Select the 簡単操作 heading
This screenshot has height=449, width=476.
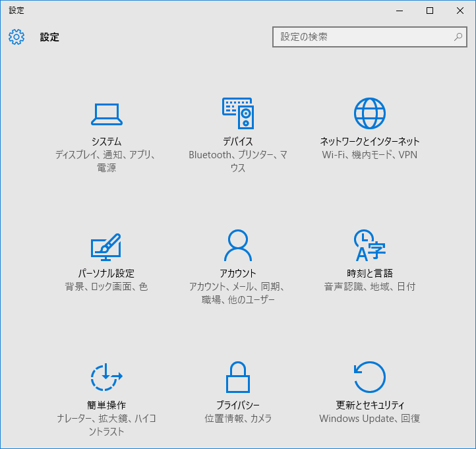click(107, 405)
